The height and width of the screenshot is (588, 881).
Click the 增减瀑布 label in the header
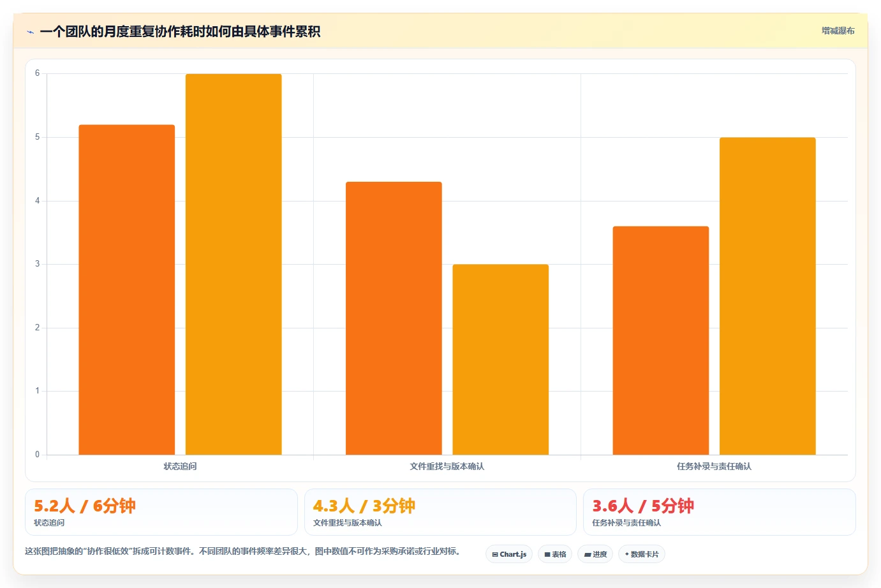click(838, 31)
